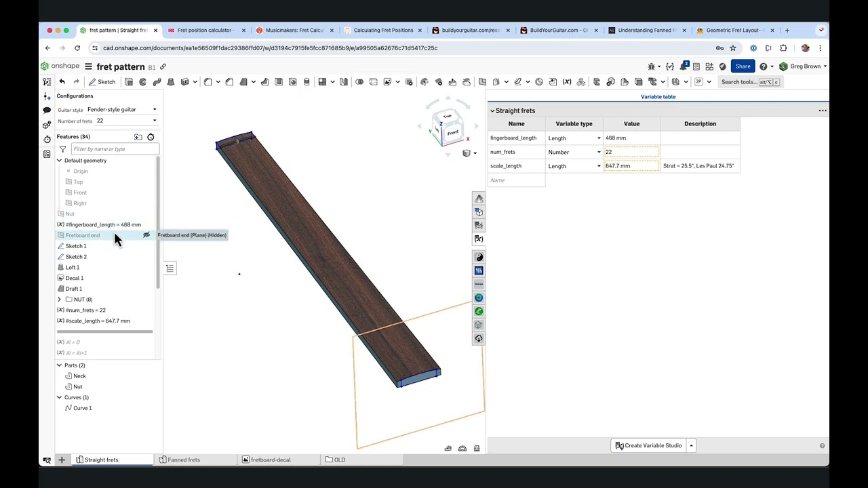Viewport: 868px width, 488px height.
Task: Open the Variable table panel icon
Action: (x=479, y=239)
